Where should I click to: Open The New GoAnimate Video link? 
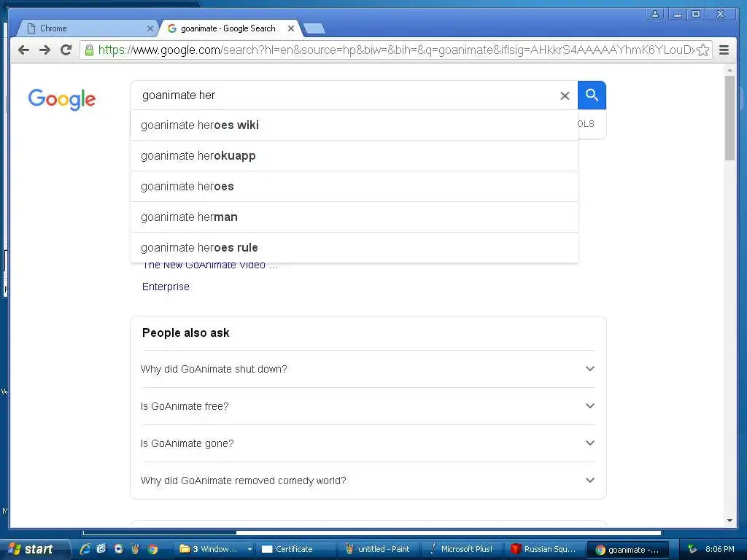tap(209, 265)
